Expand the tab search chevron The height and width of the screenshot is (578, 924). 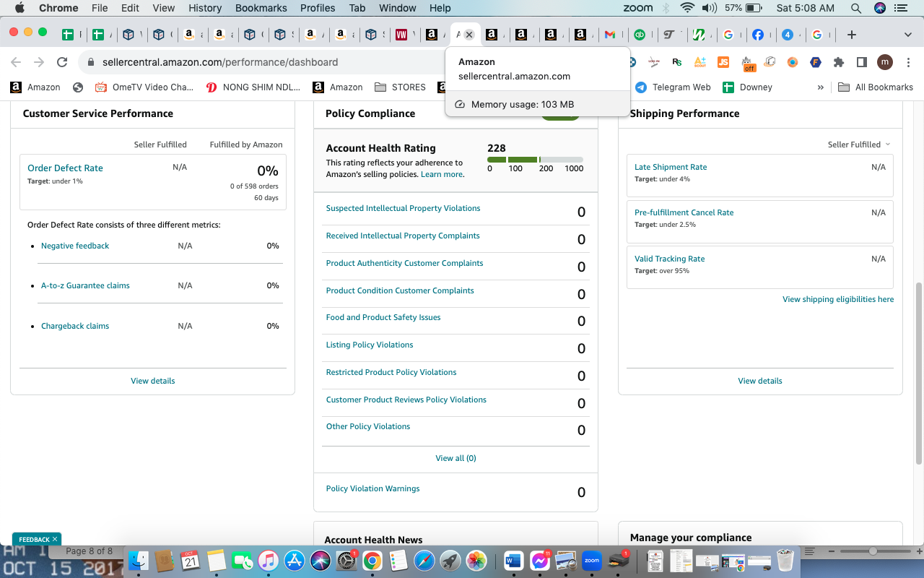(x=908, y=34)
